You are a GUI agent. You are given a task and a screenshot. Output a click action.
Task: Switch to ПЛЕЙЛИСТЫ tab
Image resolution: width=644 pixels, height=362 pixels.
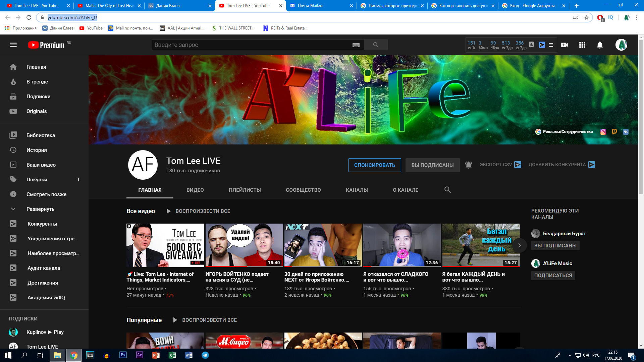click(x=245, y=190)
